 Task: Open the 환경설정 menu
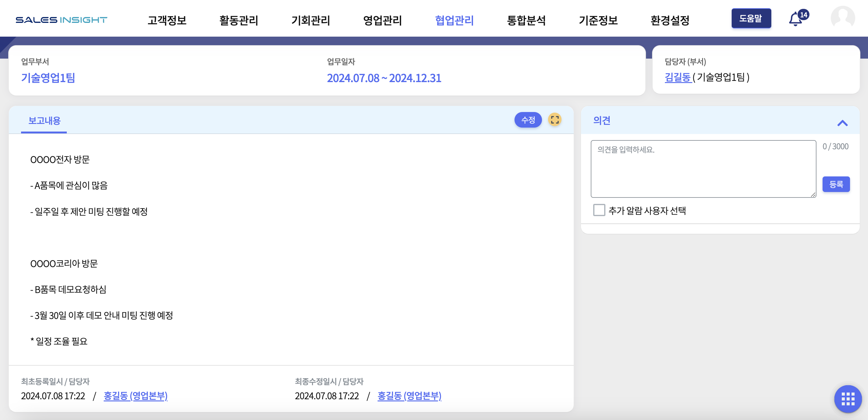(669, 20)
